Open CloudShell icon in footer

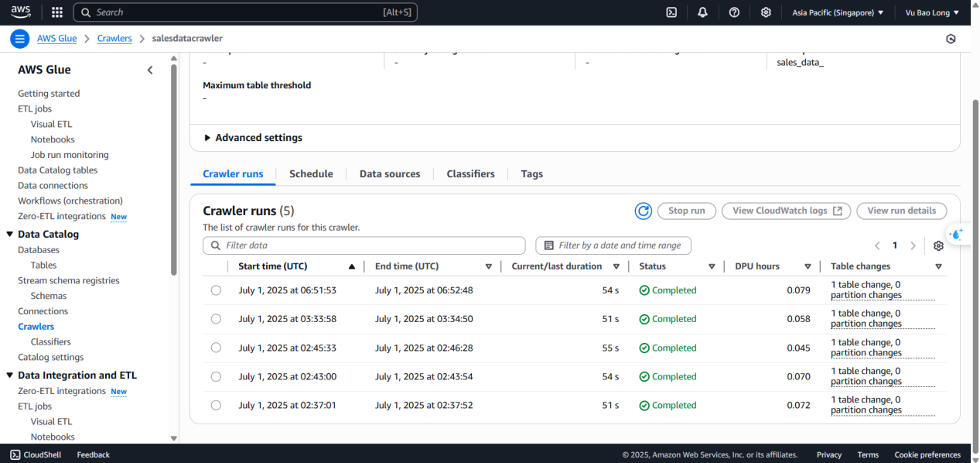15,454
